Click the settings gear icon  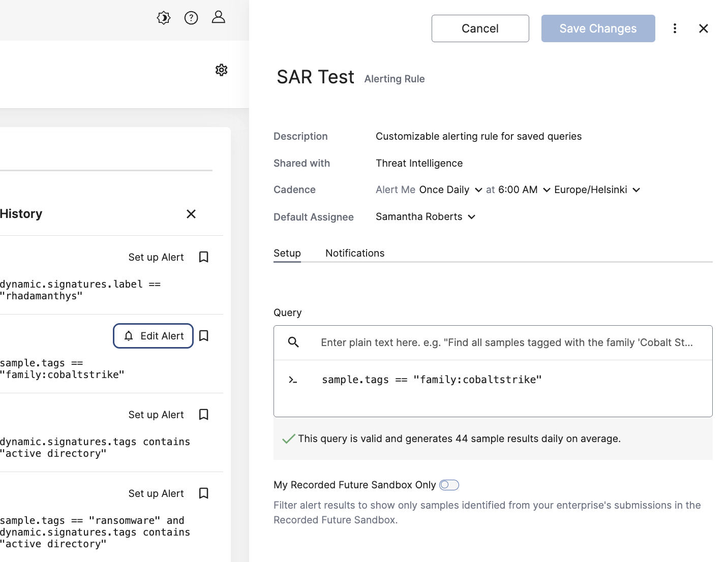(x=221, y=70)
